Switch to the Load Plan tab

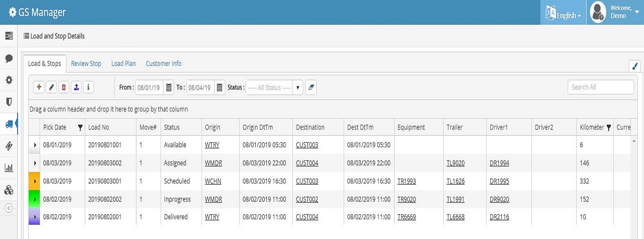coord(124,63)
